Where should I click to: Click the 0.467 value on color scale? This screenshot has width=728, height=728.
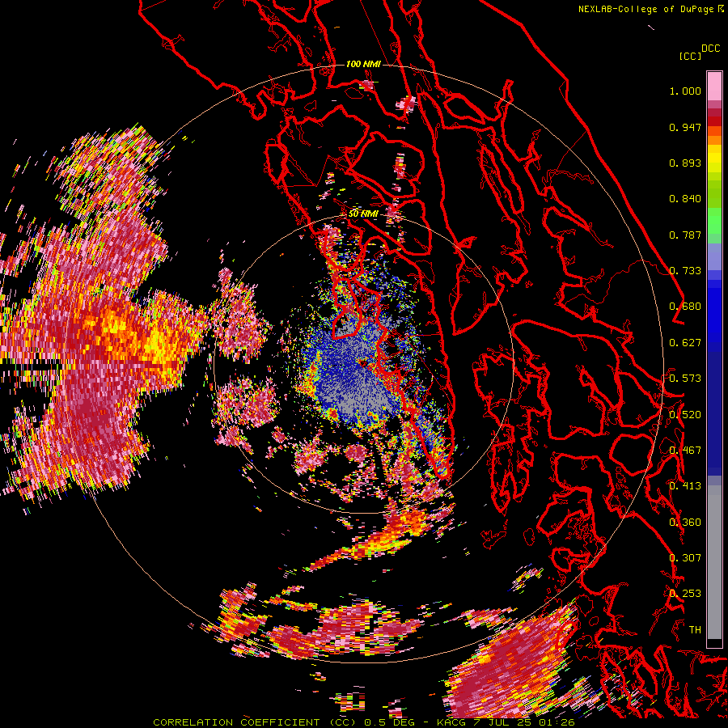(x=685, y=451)
